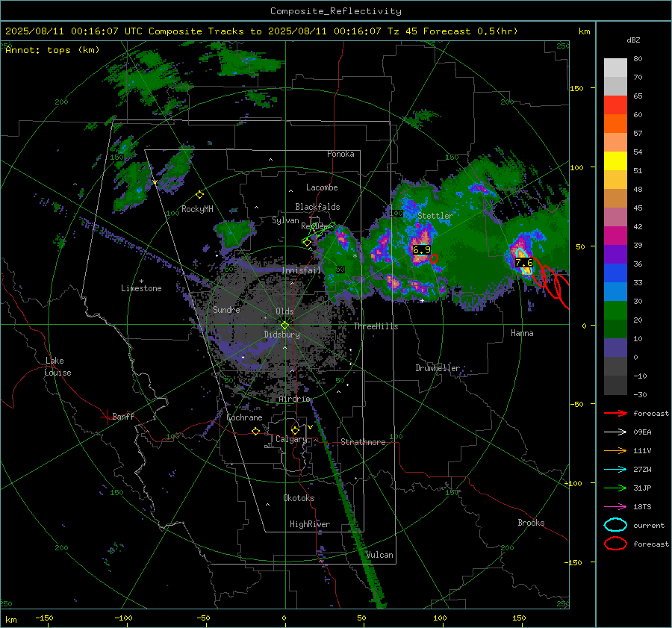Viewport: 672px width, 628px height.
Task: Select the blue 33-36 dBZ color swatch
Action: [x=615, y=273]
